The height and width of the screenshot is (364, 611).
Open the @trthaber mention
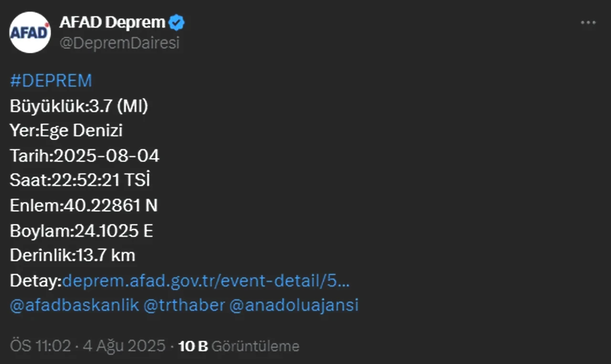point(184,305)
